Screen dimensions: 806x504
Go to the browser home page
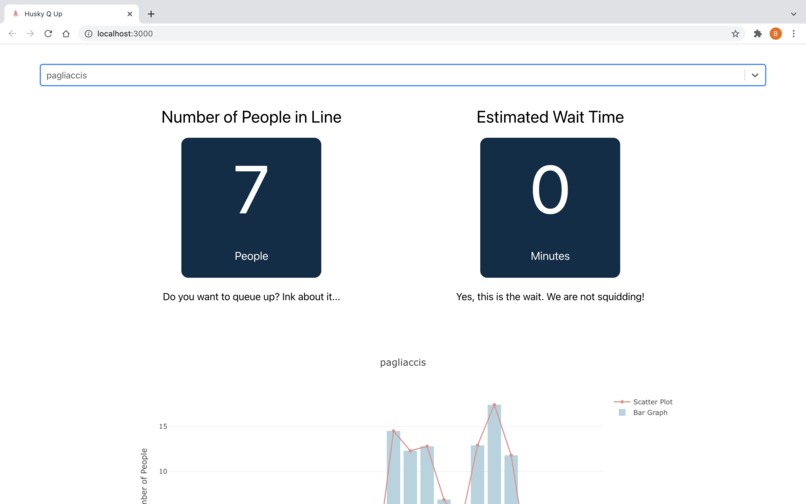pyautogui.click(x=66, y=33)
